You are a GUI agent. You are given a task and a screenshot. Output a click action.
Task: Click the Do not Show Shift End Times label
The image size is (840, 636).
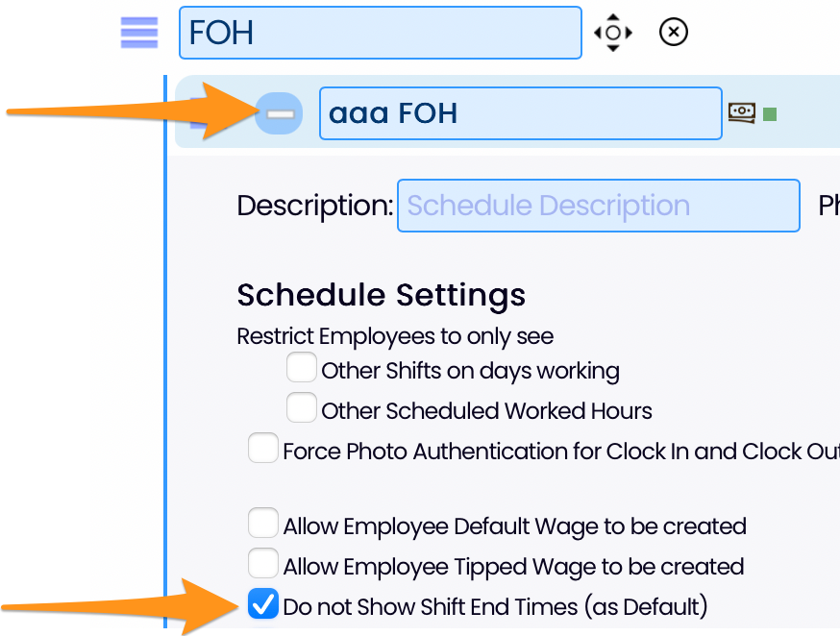[x=495, y=607]
